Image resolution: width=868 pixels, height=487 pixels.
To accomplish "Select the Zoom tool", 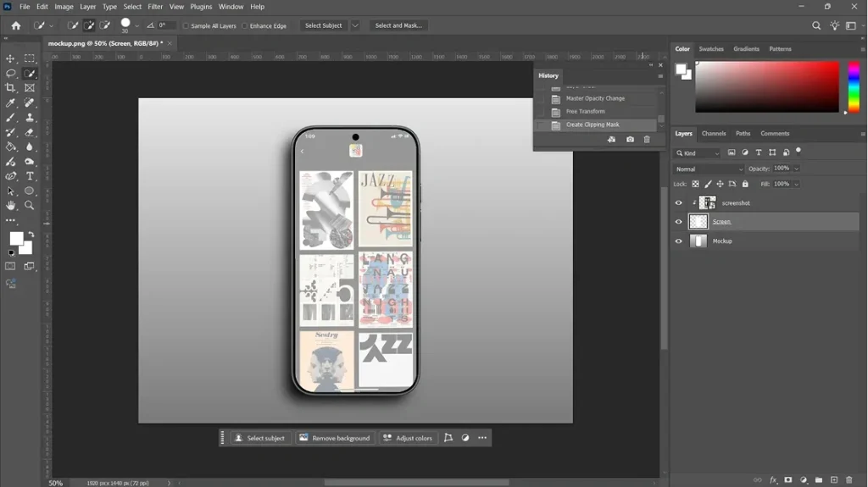I will point(30,205).
